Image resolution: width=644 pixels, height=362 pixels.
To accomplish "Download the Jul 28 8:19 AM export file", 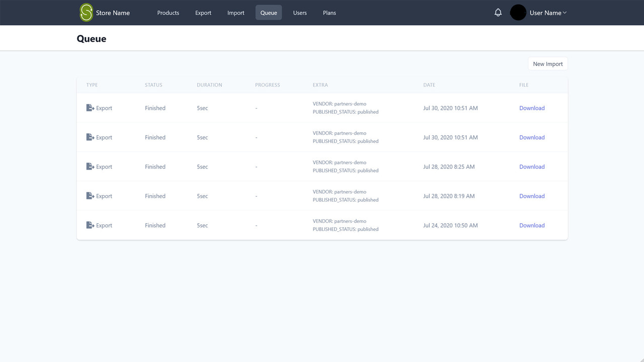I will (x=532, y=196).
